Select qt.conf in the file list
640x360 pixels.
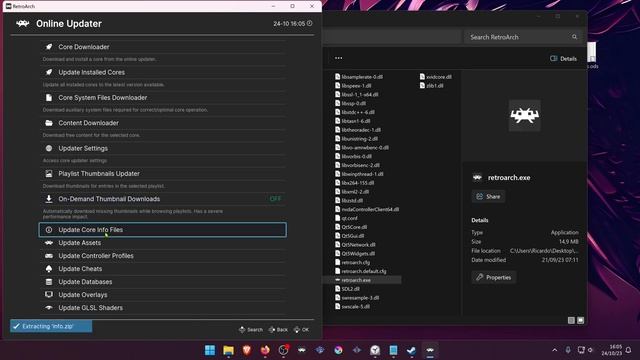pyautogui.click(x=346, y=218)
